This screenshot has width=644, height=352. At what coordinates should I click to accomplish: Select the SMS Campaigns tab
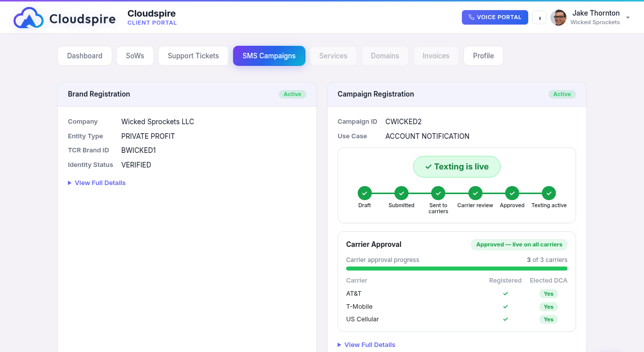[269, 56]
